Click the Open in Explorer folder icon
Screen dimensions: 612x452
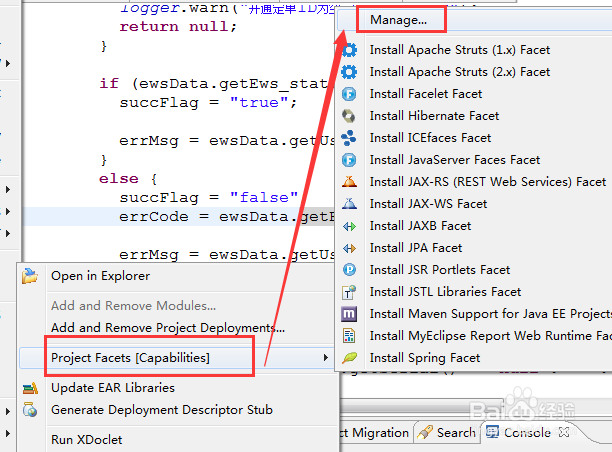click(x=30, y=276)
